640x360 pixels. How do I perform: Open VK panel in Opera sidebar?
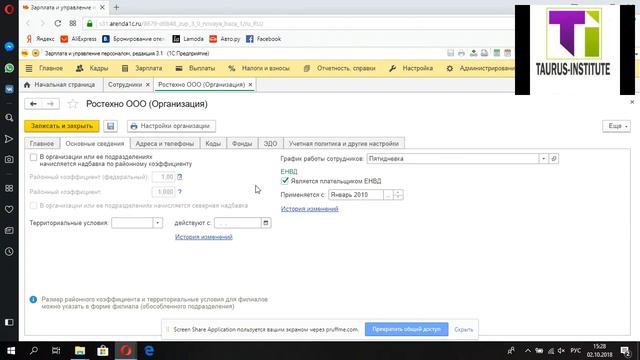9,89
